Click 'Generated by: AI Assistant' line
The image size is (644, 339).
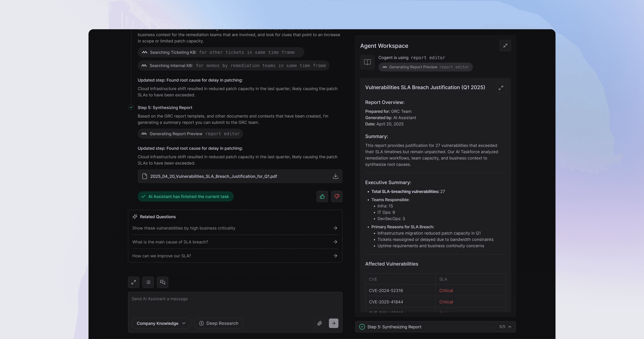pos(391,118)
